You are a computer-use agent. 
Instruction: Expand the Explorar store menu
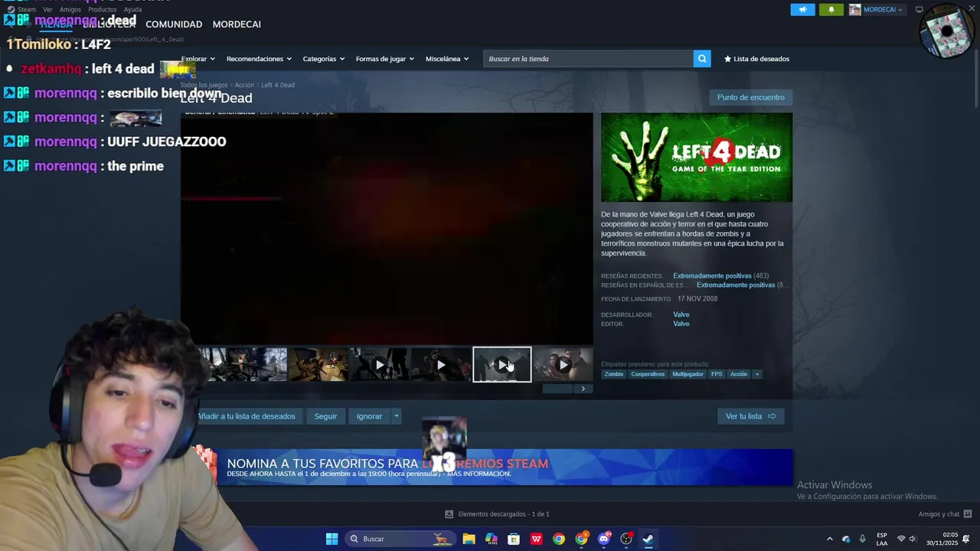coord(198,59)
